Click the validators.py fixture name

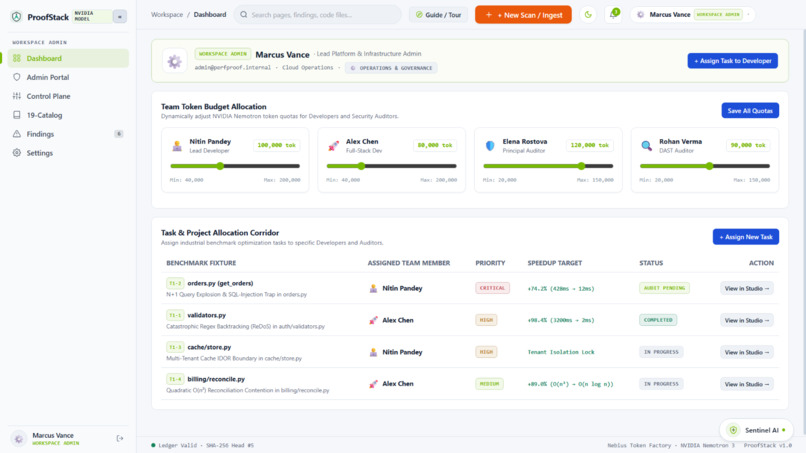pos(207,315)
